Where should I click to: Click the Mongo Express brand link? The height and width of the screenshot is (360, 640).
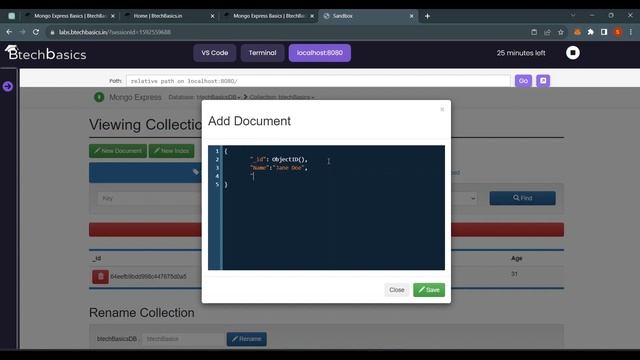point(135,97)
